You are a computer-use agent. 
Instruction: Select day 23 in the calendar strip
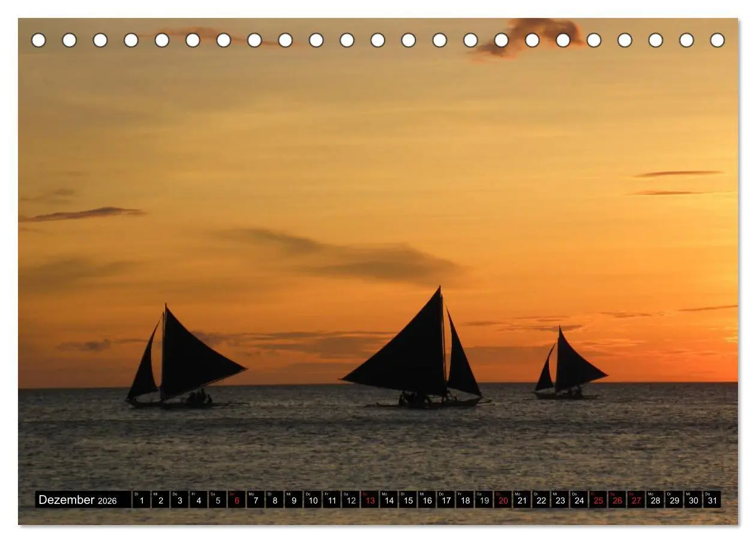(x=560, y=499)
